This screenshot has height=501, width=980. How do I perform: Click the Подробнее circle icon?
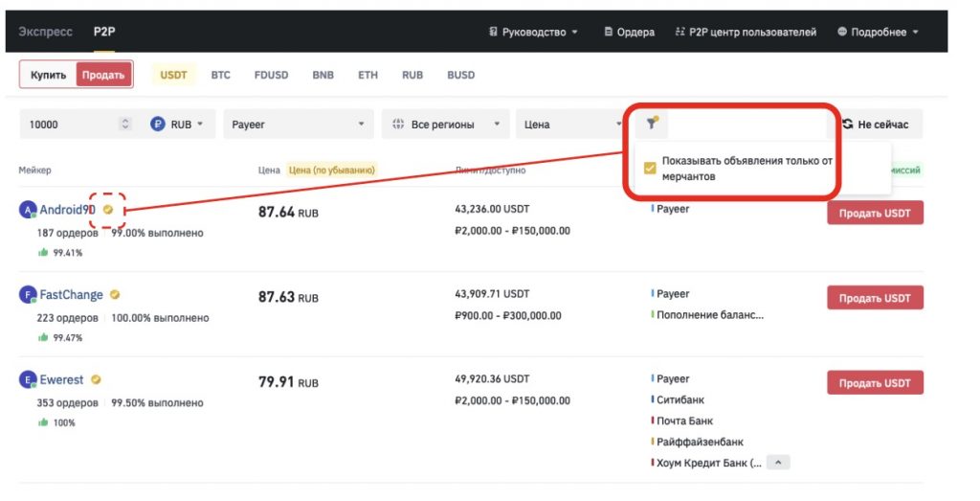click(842, 32)
